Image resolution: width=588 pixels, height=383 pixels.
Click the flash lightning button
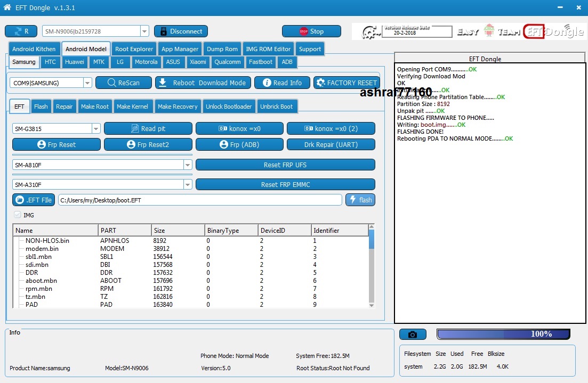(360, 200)
